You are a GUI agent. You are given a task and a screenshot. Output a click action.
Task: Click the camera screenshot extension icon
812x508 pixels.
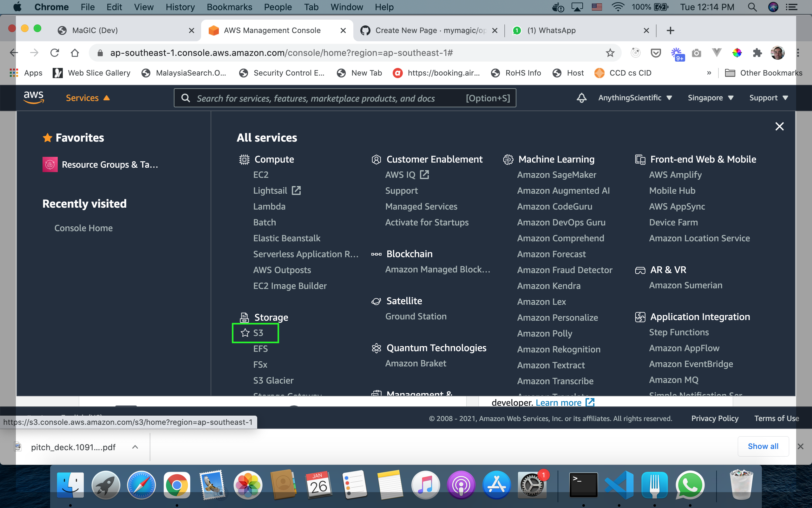697,53
